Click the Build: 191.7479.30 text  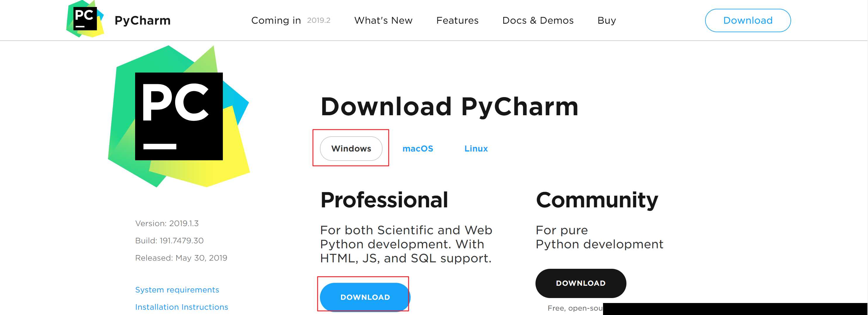pyautogui.click(x=169, y=240)
